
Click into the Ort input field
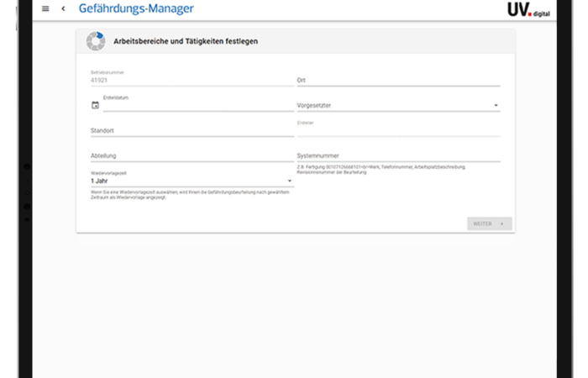399,80
